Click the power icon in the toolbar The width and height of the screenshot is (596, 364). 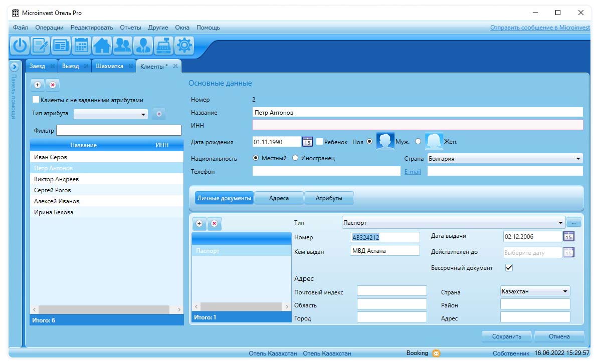tap(20, 46)
